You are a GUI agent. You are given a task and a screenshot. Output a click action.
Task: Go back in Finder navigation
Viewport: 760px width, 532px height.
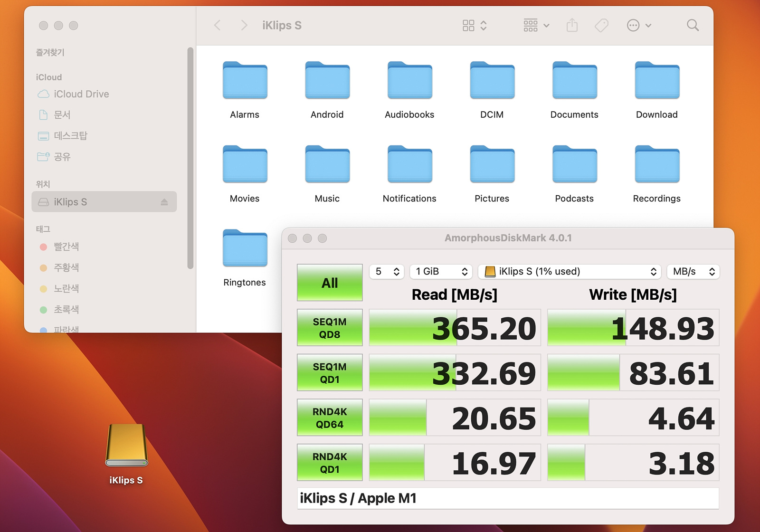pyautogui.click(x=218, y=25)
